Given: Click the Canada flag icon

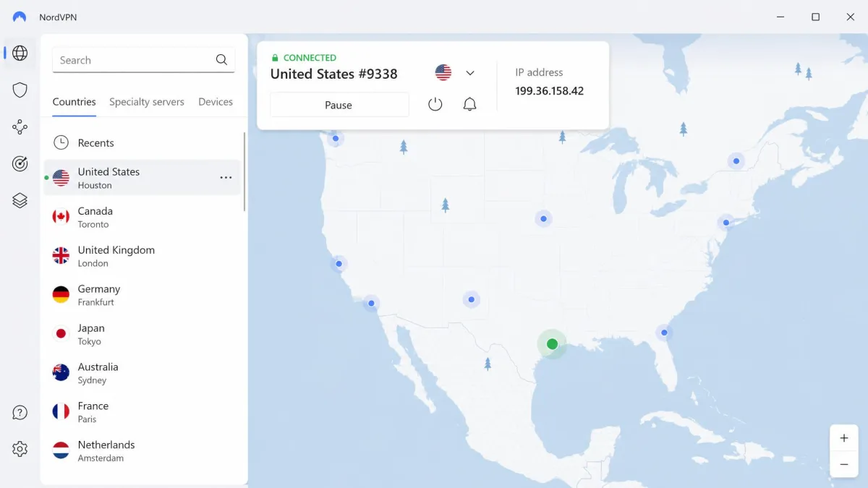Looking at the screenshot, I should click(x=61, y=216).
